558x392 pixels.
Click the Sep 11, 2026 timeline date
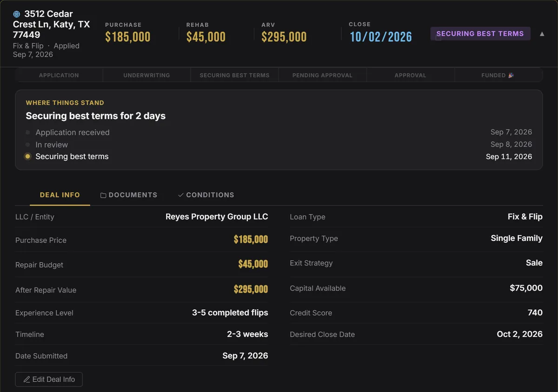point(509,157)
